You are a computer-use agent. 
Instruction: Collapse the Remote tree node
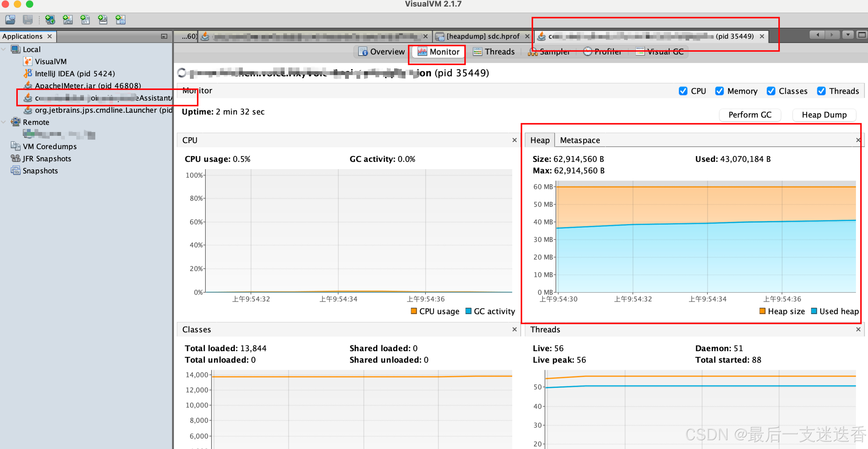pos(4,122)
